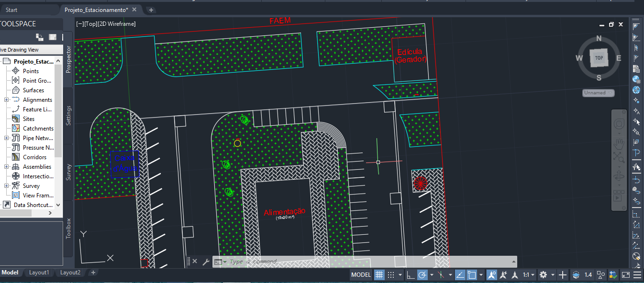644x283 pixels.
Task: Click the TOP face of ViewCube
Action: point(599,58)
